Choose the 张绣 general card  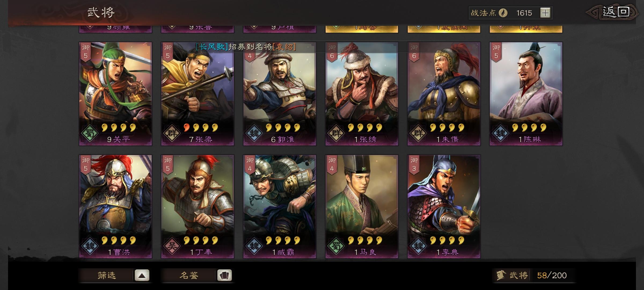[x=362, y=94]
